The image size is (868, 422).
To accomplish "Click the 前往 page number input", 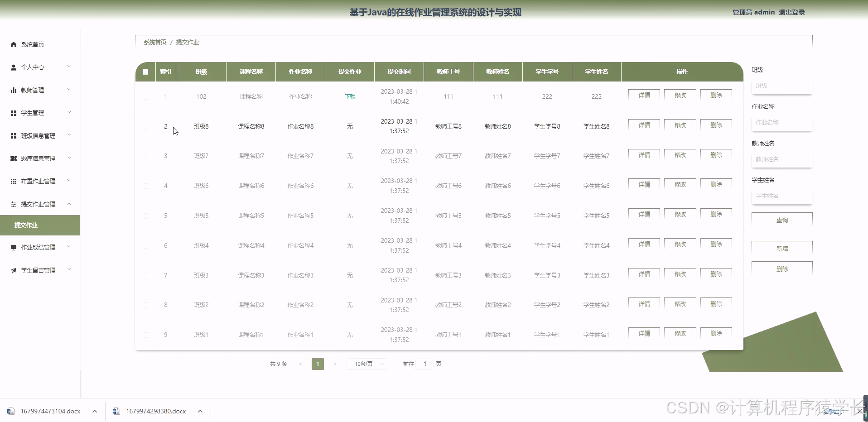I will pos(425,364).
